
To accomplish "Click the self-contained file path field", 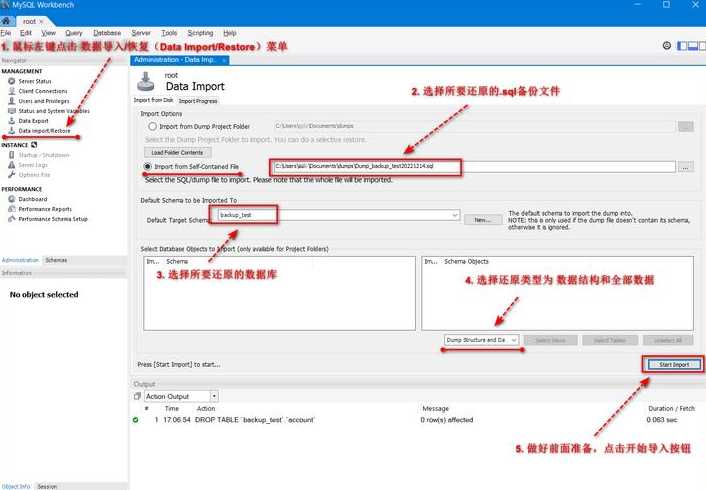I will click(474, 166).
